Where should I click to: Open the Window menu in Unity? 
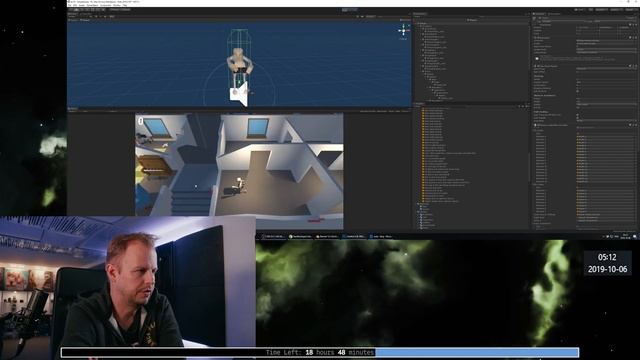[x=118, y=5]
